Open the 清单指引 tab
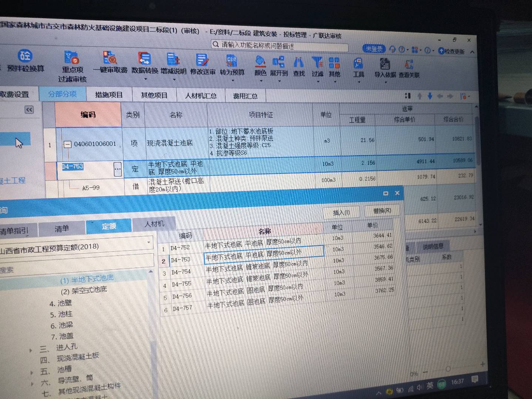This screenshot has width=532, height=399. (x=17, y=231)
